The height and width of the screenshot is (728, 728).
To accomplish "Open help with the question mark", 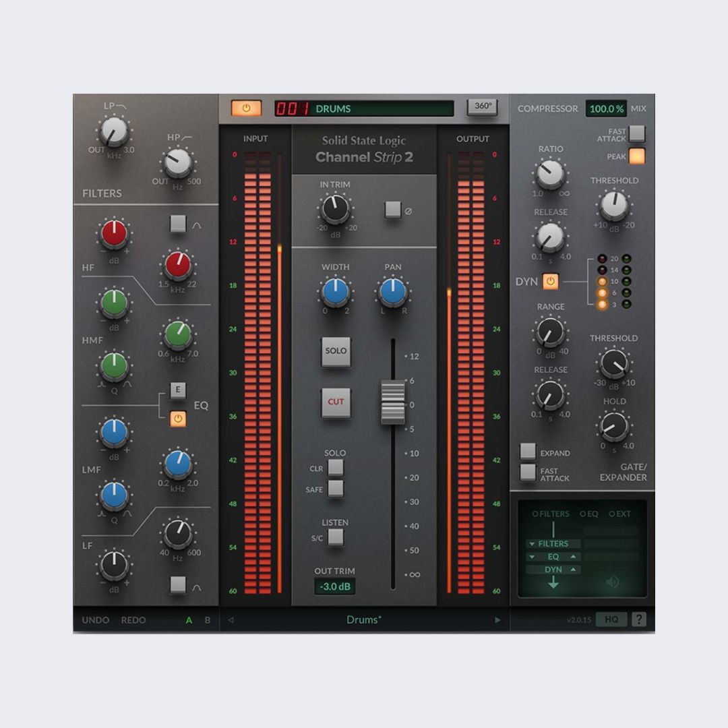I will coord(639,619).
